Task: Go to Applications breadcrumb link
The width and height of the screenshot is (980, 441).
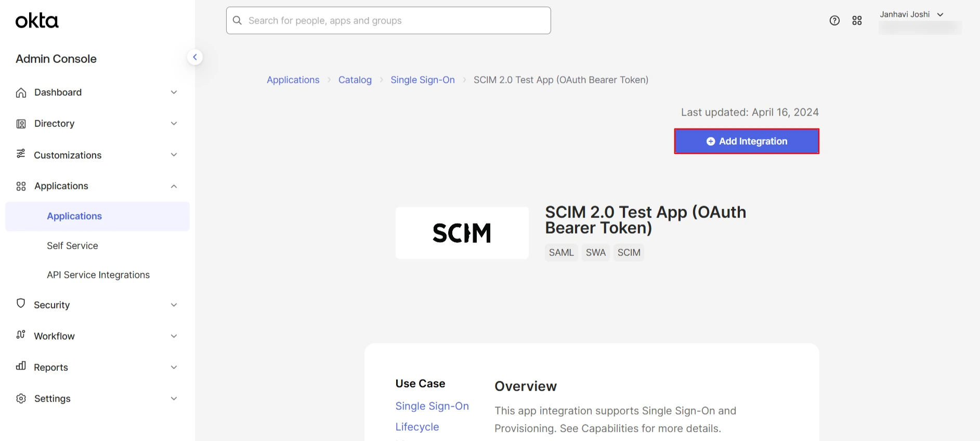Action: point(293,80)
